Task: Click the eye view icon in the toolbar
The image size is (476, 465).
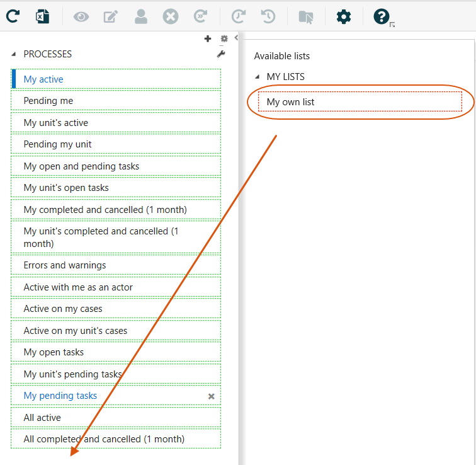Action: (x=81, y=16)
